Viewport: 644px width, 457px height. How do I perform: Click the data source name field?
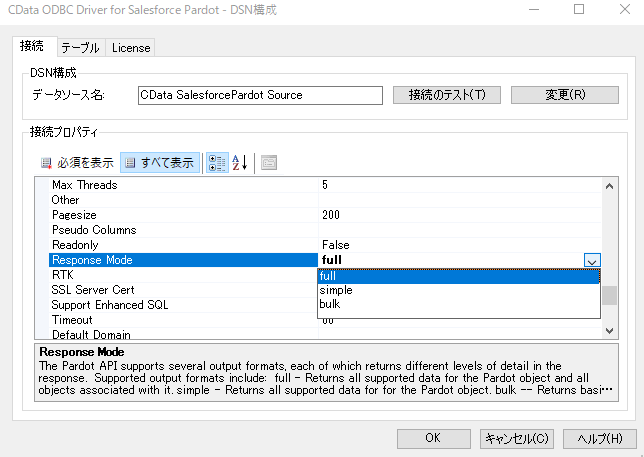tap(260, 95)
